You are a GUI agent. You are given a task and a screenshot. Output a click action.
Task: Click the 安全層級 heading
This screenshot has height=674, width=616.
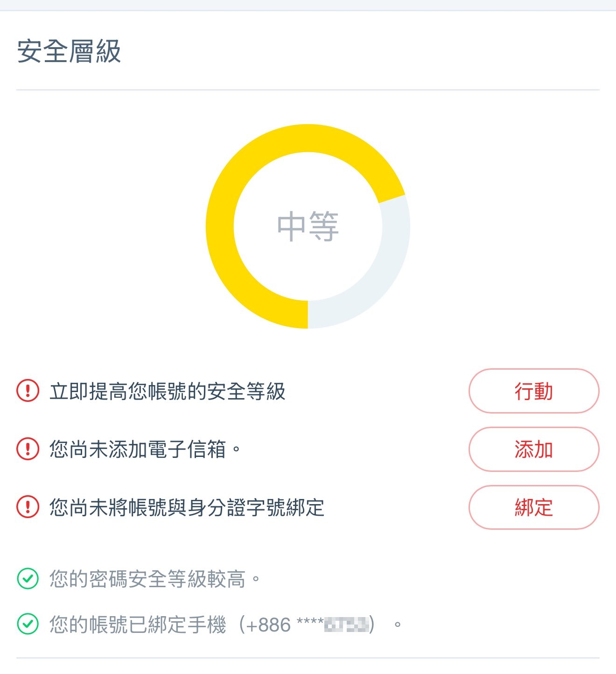(69, 51)
